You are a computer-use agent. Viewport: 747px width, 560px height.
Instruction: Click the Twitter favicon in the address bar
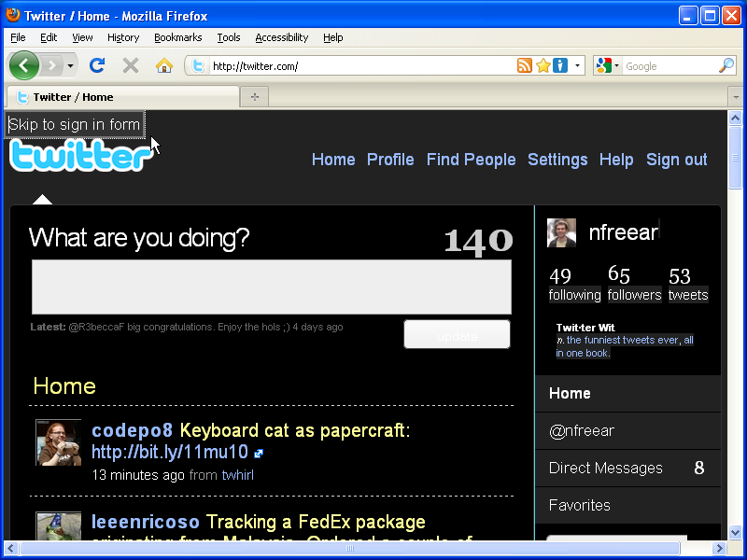199,65
